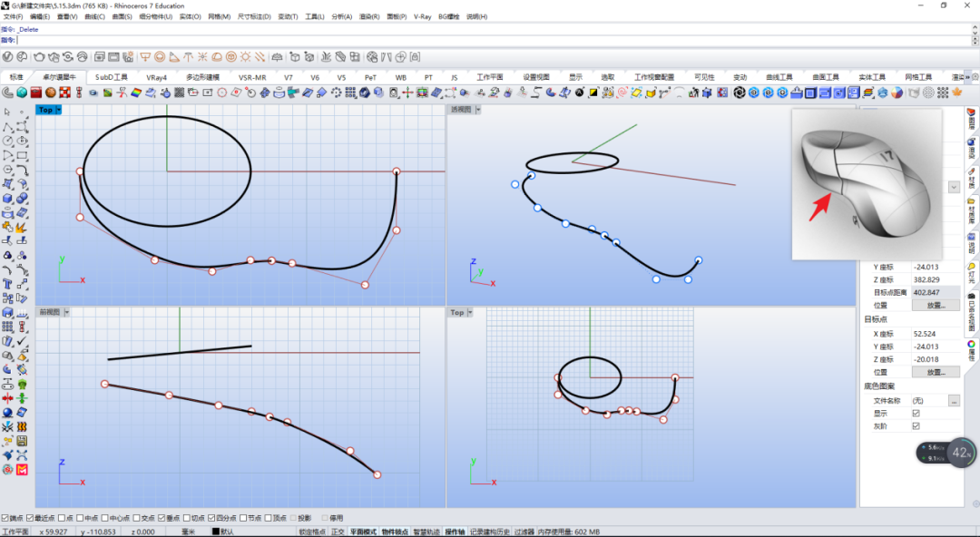Click the mouse model reference thumbnail

click(x=867, y=184)
